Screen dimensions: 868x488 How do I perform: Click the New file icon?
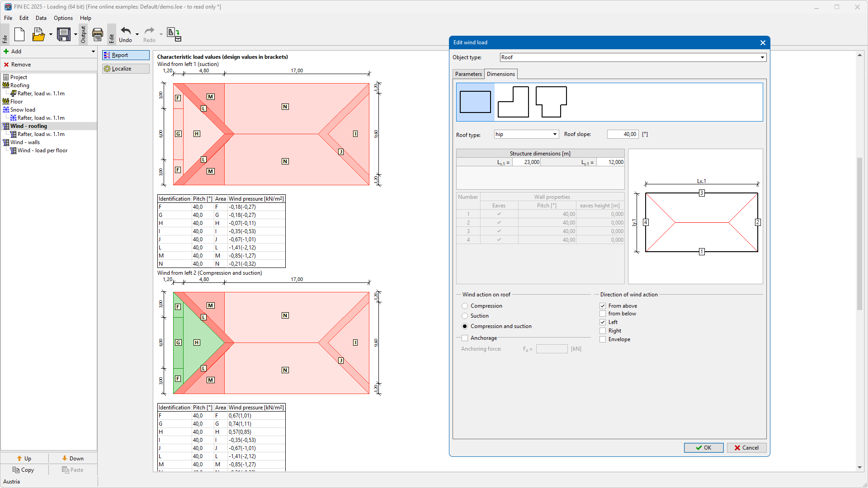19,34
